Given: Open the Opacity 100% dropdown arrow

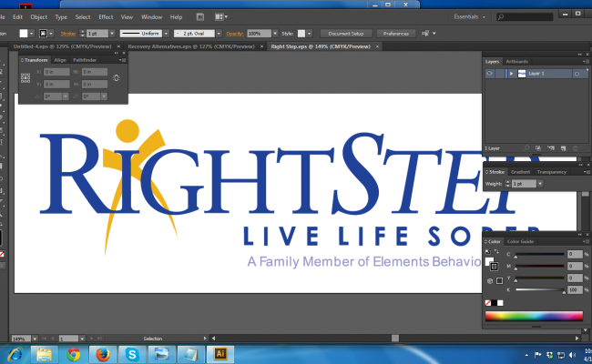Looking at the screenshot, I should pyautogui.click(x=275, y=34).
